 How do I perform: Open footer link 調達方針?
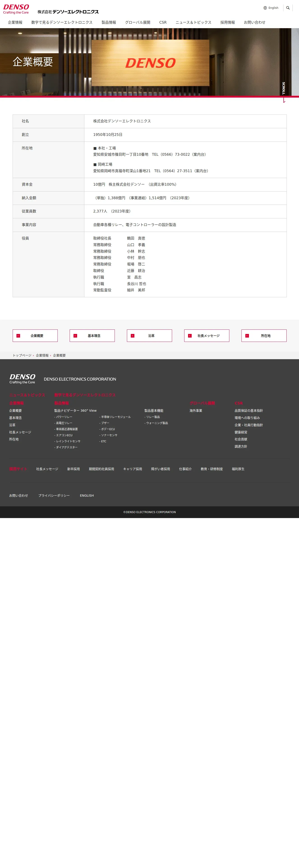coord(241,446)
